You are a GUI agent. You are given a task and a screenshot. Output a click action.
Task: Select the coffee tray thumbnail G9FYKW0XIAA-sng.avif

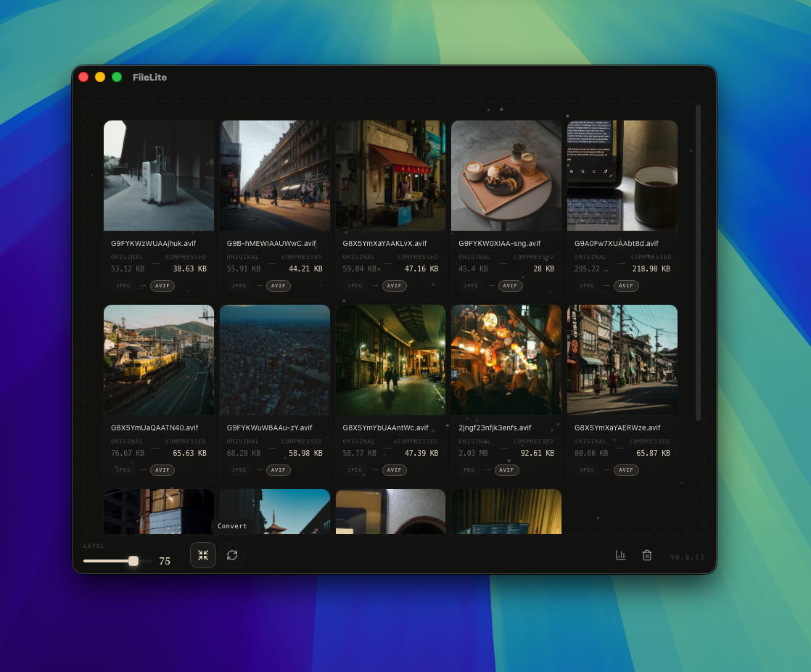[506, 175]
